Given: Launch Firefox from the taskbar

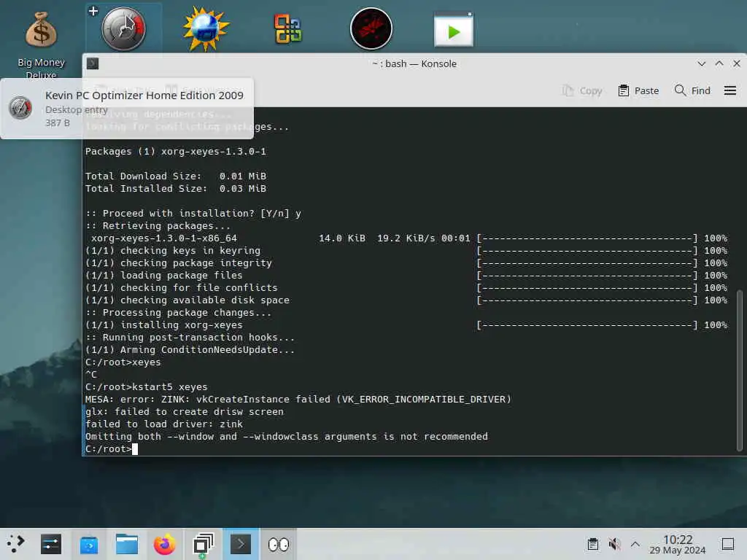Looking at the screenshot, I should point(164,544).
